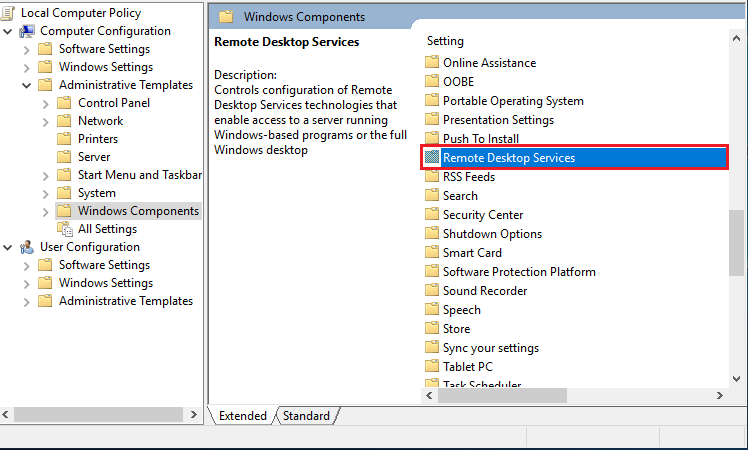The width and height of the screenshot is (748, 450).
Task: Click the settings list scroll down arrow
Action: click(x=737, y=379)
